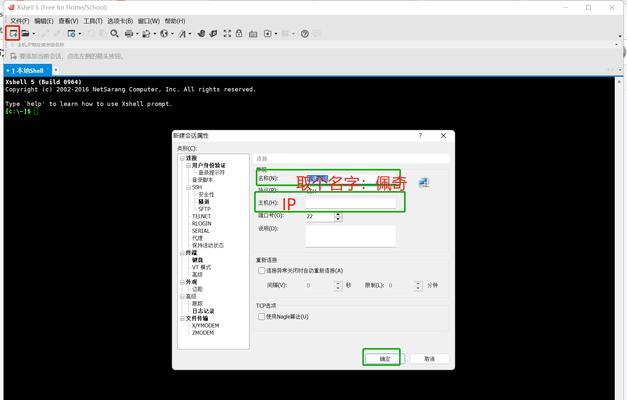Click the Help question mark toolbar icon
The width and height of the screenshot is (627, 400).
(305, 34)
